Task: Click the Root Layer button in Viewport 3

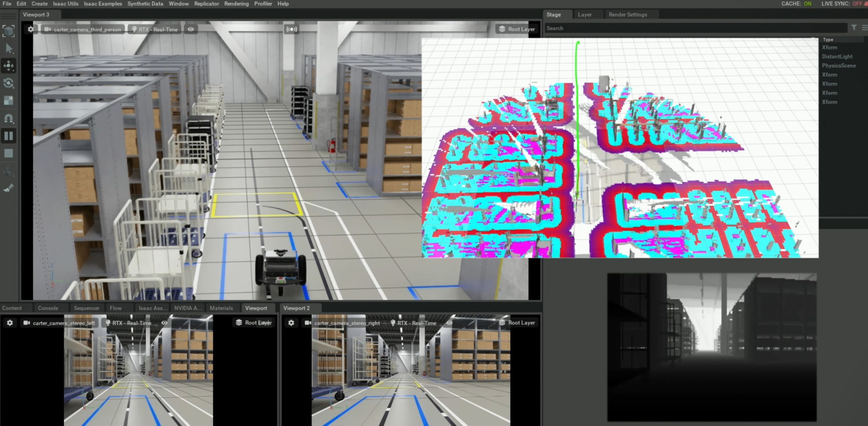Action: pyautogui.click(x=517, y=29)
